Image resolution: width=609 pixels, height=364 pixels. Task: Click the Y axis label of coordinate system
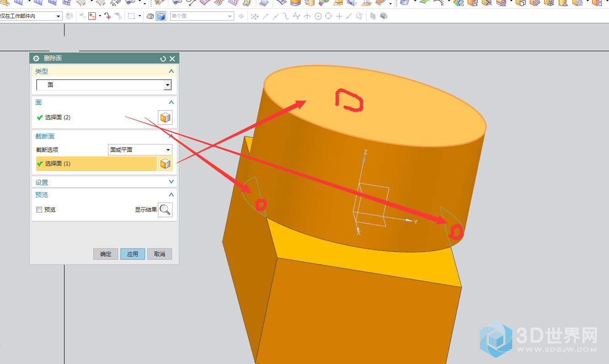click(x=415, y=222)
